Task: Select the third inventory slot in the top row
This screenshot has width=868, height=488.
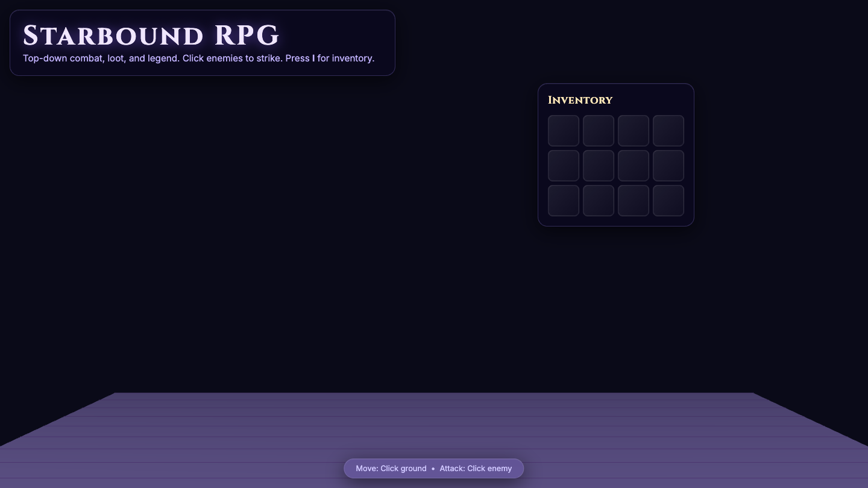Action: coord(634,131)
